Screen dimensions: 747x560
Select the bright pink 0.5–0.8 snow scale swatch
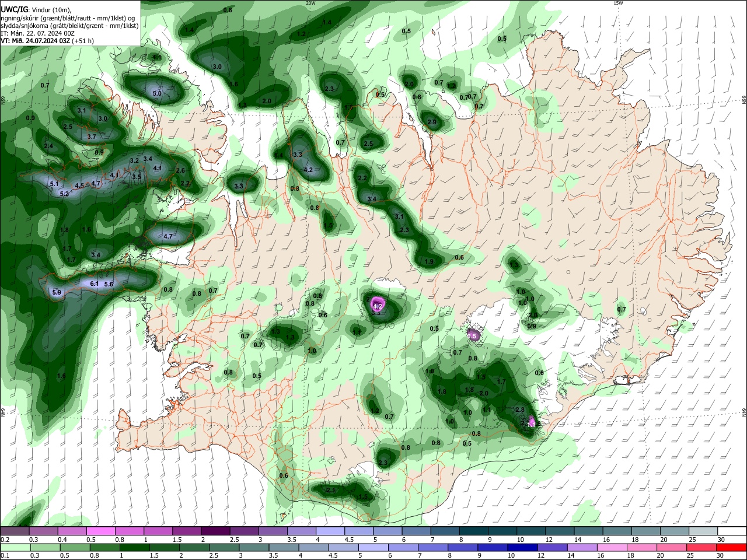100,531
